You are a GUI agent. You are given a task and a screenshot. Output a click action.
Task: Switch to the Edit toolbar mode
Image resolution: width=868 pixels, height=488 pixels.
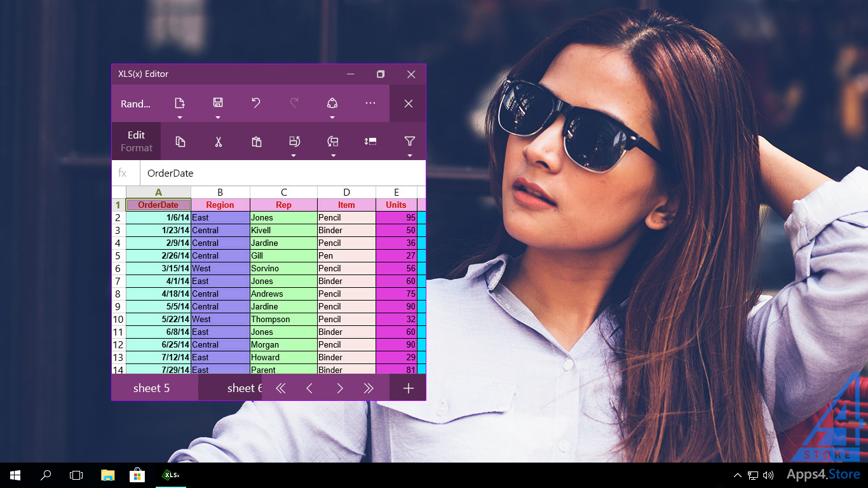click(x=136, y=135)
